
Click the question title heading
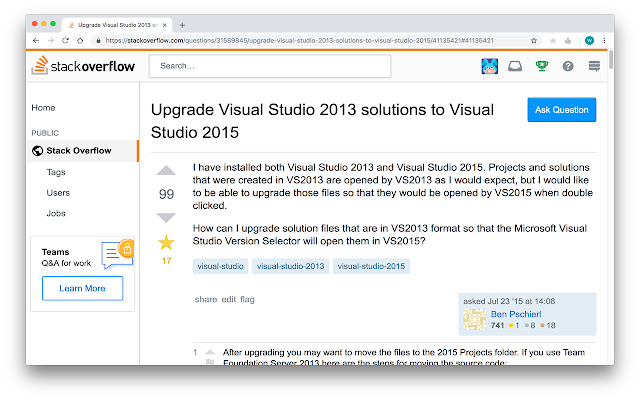coord(322,121)
